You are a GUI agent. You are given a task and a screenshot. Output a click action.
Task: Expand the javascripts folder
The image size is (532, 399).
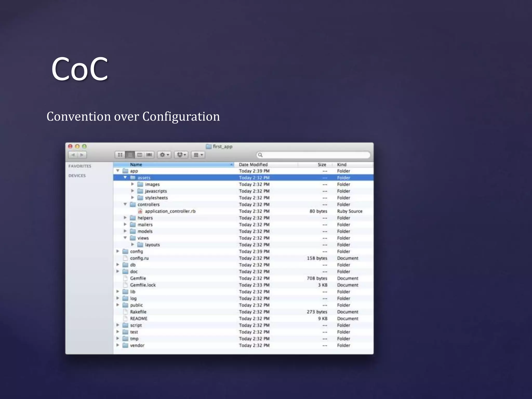pyautogui.click(x=132, y=191)
